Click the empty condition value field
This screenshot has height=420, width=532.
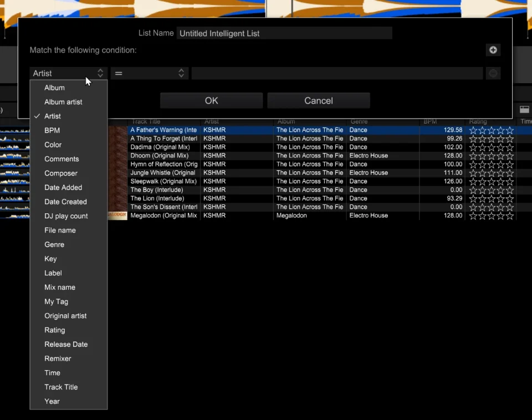[x=337, y=73]
